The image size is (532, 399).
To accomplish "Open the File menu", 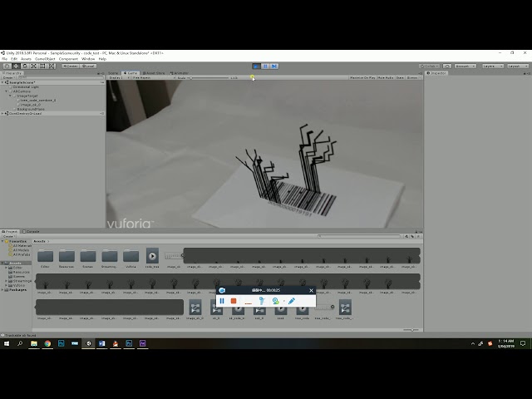I will pos(4,59).
